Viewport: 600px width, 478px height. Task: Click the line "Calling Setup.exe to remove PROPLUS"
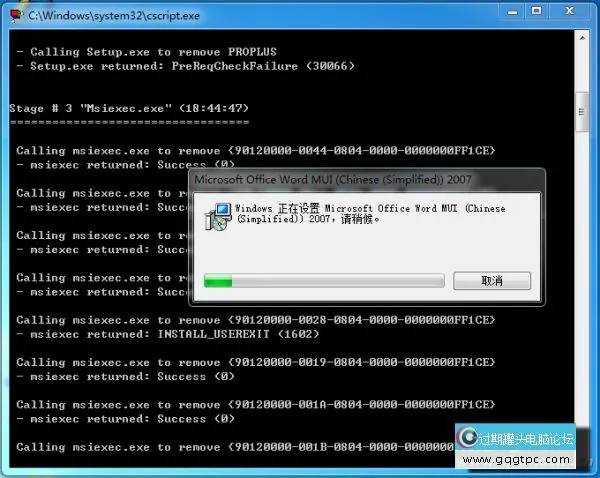(x=147, y=52)
